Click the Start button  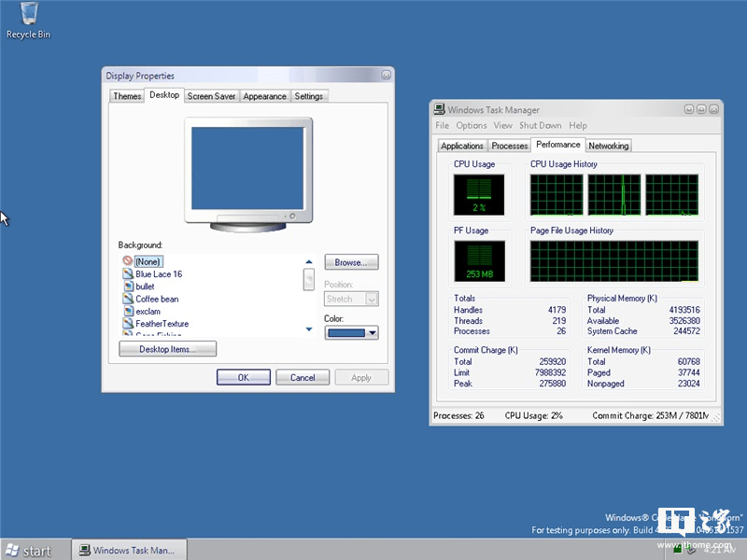click(x=30, y=550)
